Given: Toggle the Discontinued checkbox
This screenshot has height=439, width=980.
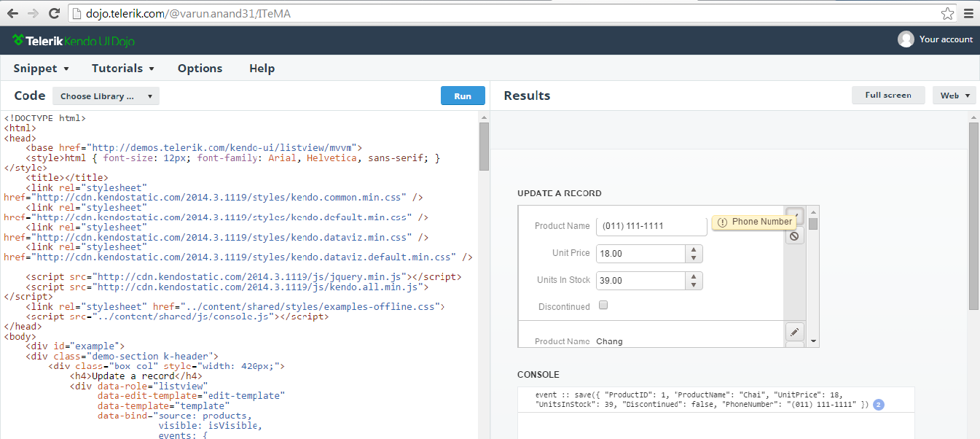Looking at the screenshot, I should coord(603,306).
